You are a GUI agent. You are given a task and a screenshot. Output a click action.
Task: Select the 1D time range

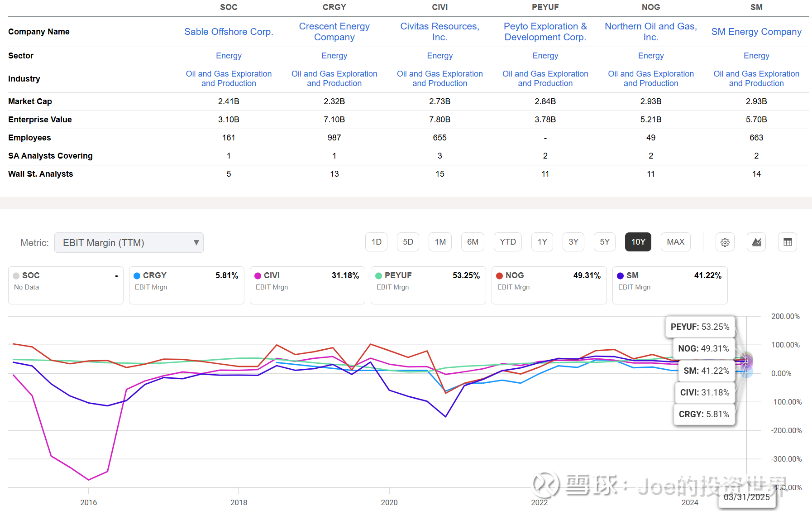pos(377,242)
